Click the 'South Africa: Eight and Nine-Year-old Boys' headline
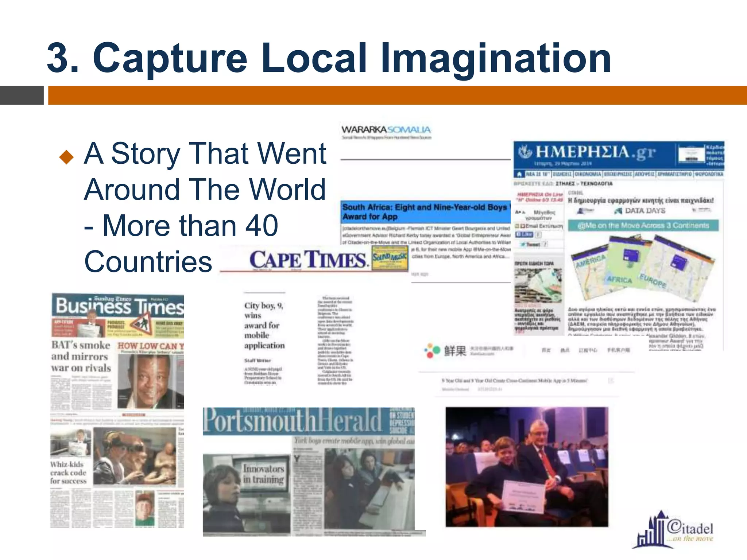Viewport: 747px width, 560px height. (425, 212)
